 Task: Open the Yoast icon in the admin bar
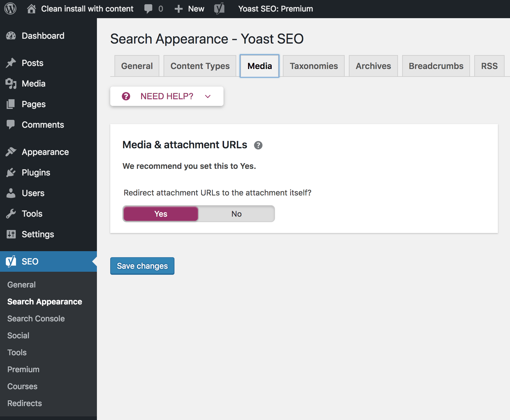tap(219, 9)
